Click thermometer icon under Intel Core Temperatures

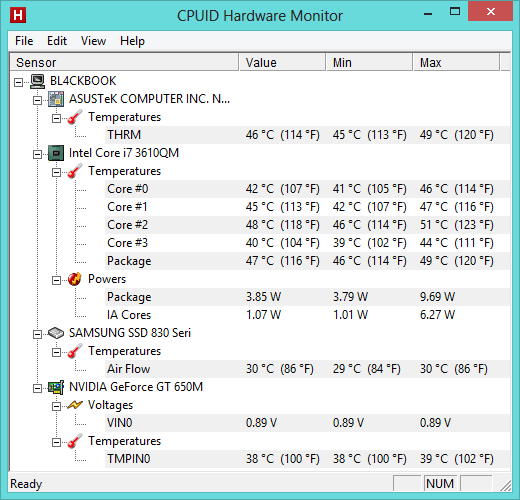(x=75, y=171)
